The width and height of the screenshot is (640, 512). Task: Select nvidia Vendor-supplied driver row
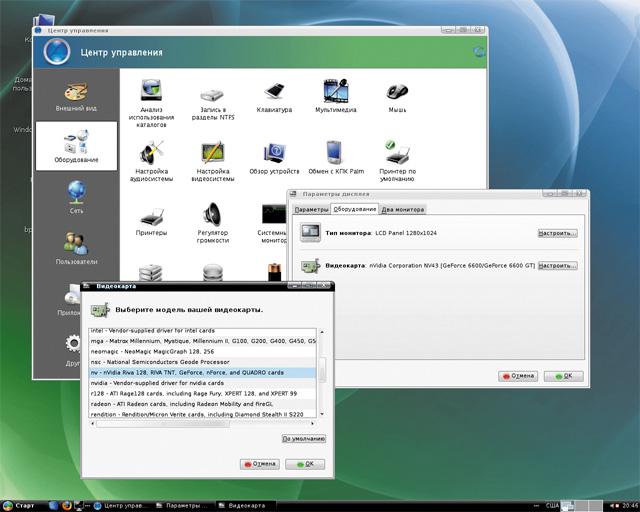click(x=202, y=383)
